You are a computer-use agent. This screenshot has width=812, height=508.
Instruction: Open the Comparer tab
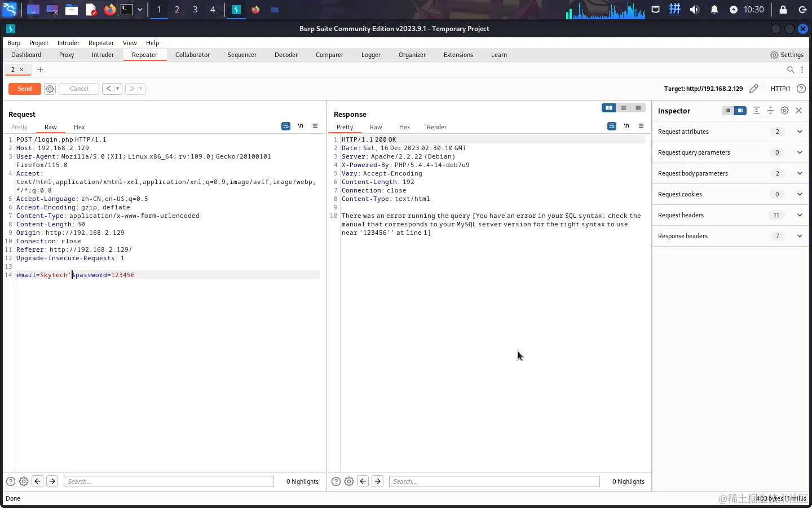point(329,55)
